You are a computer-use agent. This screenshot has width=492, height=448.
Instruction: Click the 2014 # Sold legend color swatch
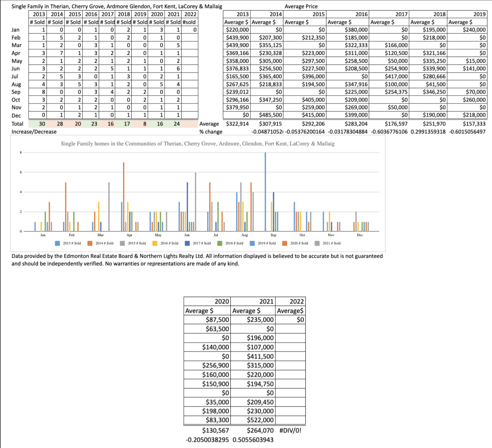click(x=90, y=243)
